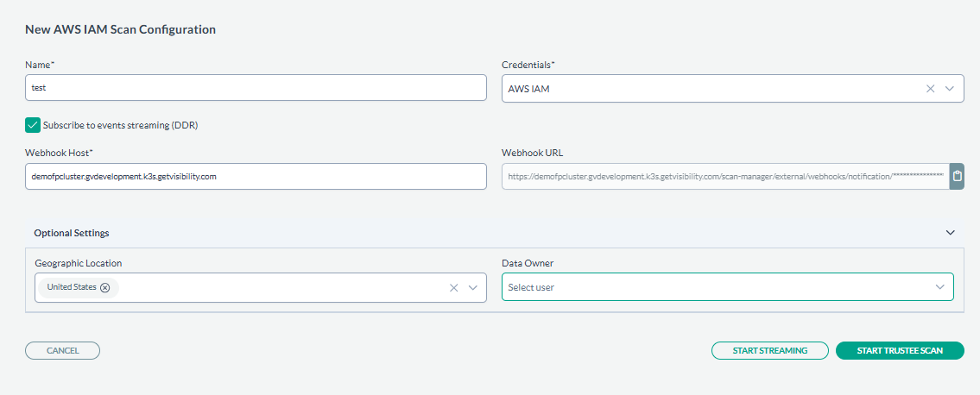This screenshot has width=980, height=395.
Task: Focus the Name field containing test
Action: click(x=256, y=88)
